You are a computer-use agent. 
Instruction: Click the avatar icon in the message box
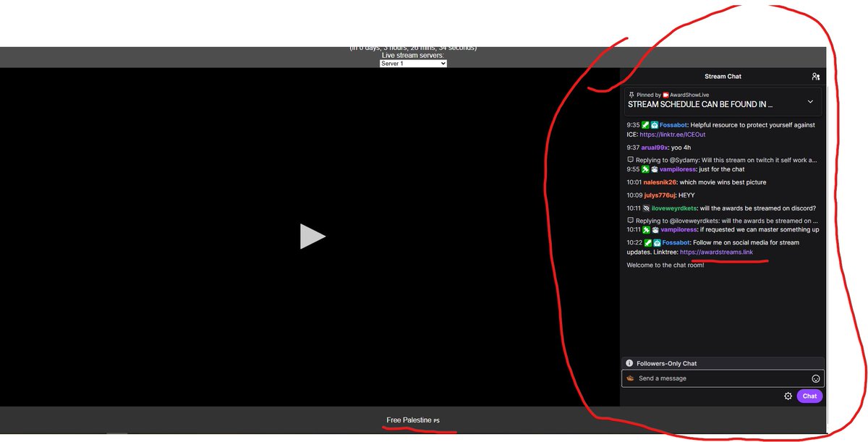pyautogui.click(x=630, y=378)
